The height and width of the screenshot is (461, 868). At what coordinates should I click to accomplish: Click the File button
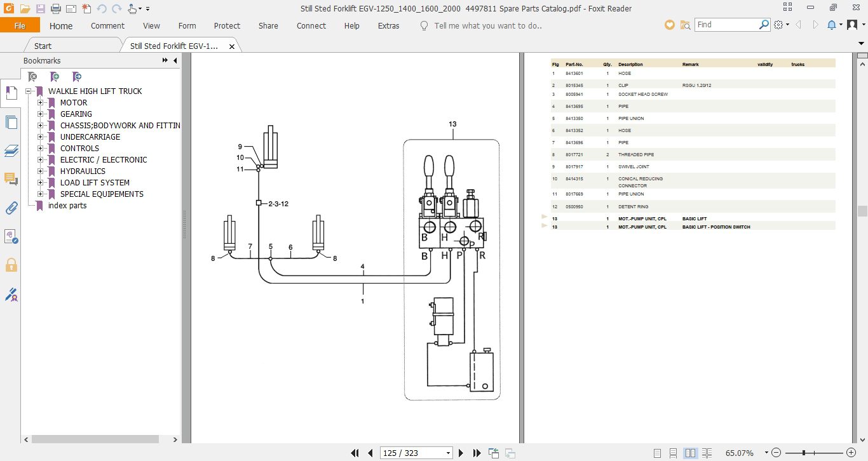20,25
